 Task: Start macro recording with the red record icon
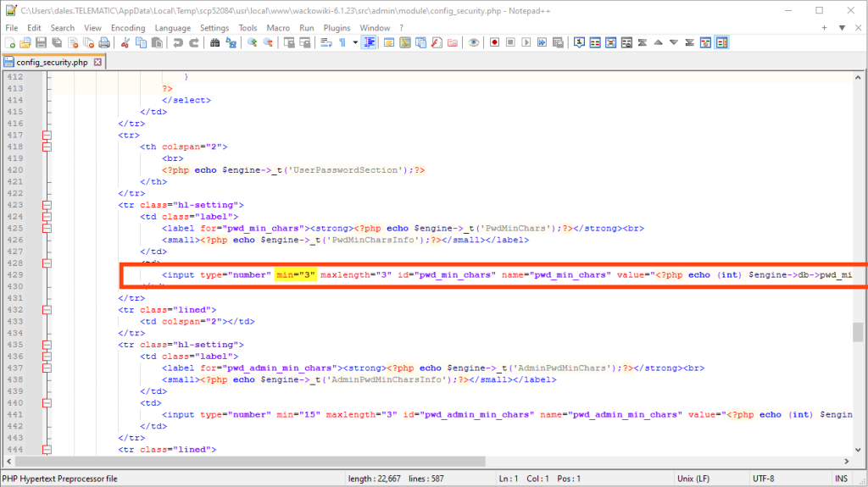(494, 42)
